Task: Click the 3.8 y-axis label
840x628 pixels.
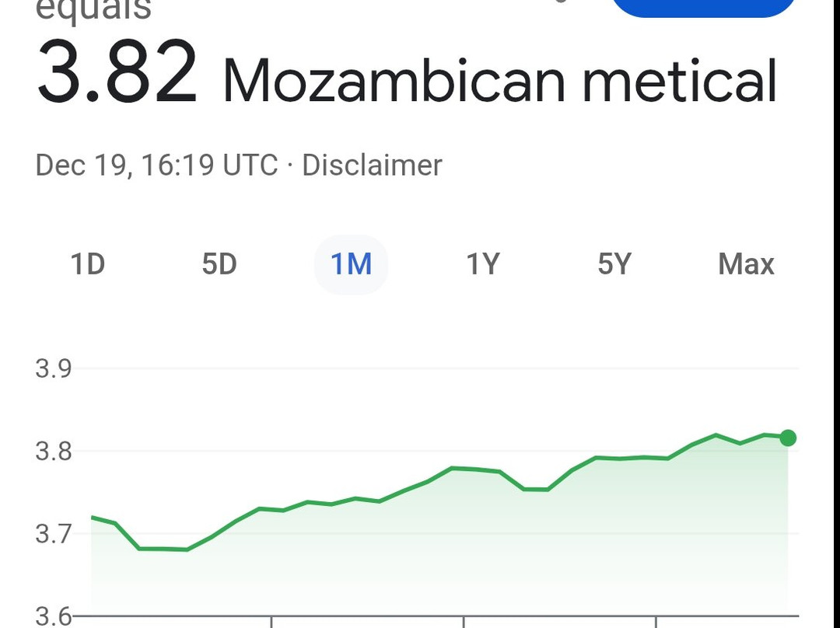Action: (54, 451)
